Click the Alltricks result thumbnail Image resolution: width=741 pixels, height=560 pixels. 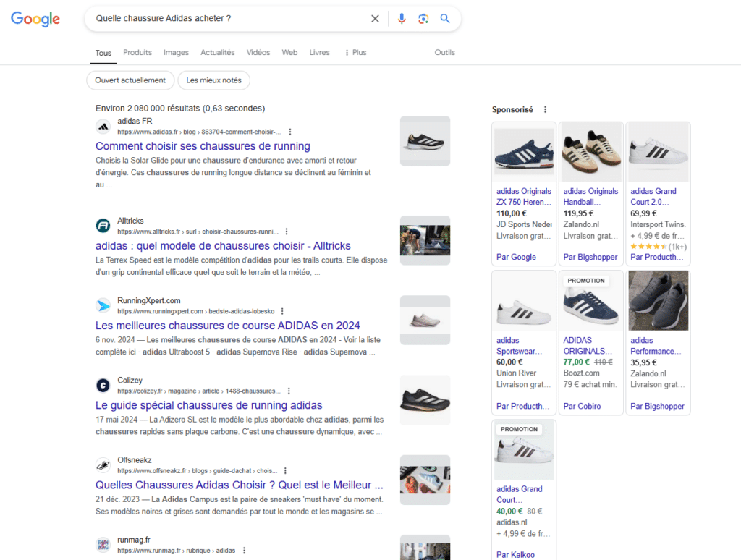(425, 240)
